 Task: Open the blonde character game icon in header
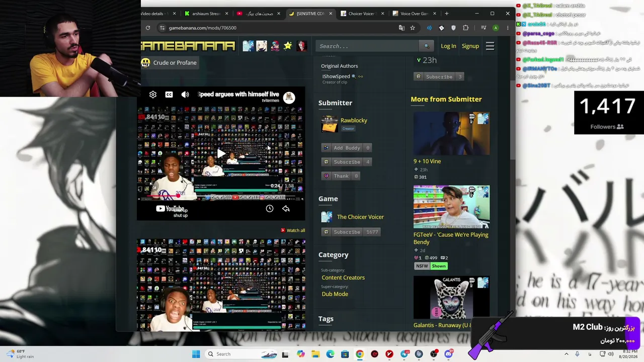point(261,46)
